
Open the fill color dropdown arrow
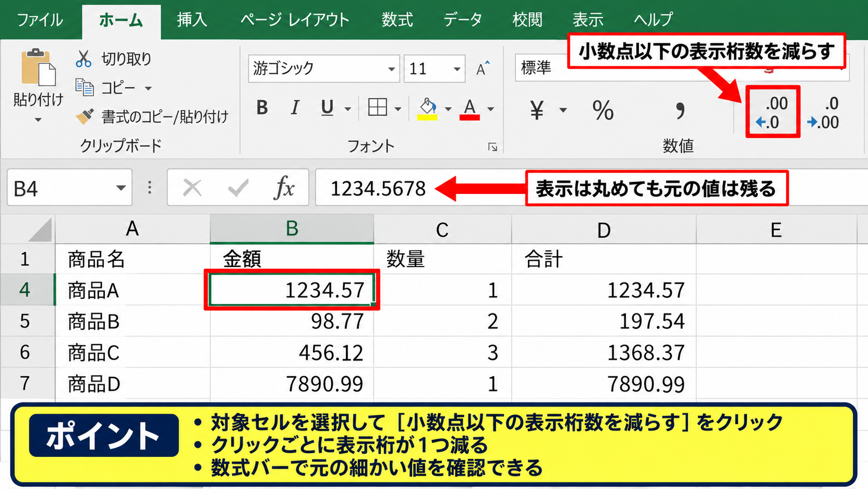point(448,109)
